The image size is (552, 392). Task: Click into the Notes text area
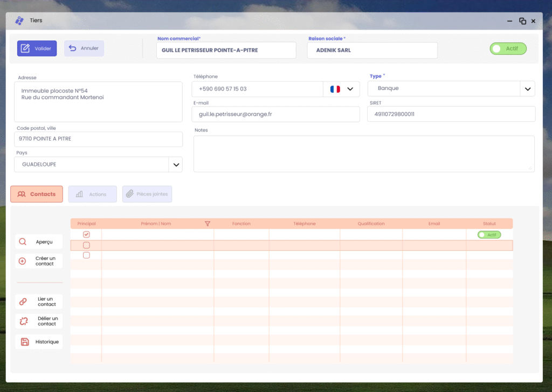(x=364, y=153)
